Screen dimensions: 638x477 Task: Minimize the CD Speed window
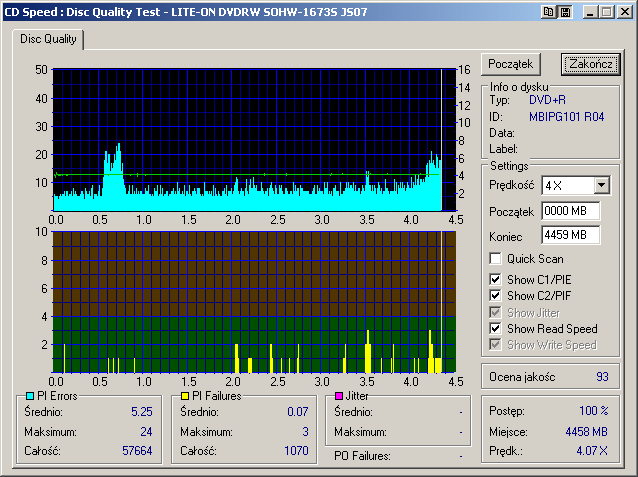pyautogui.click(x=590, y=12)
